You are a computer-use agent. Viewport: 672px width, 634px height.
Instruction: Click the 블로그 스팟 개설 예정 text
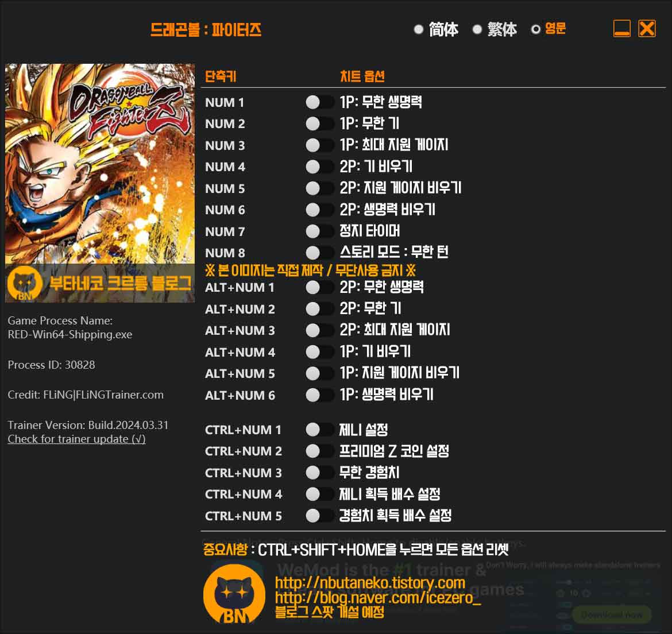pyautogui.click(x=330, y=612)
